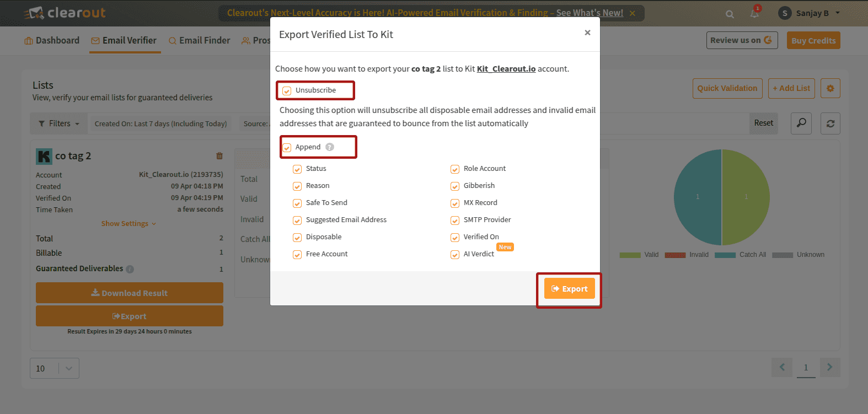868x414 pixels.
Task: Click the Sanjay B avatar icon
Action: point(785,13)
